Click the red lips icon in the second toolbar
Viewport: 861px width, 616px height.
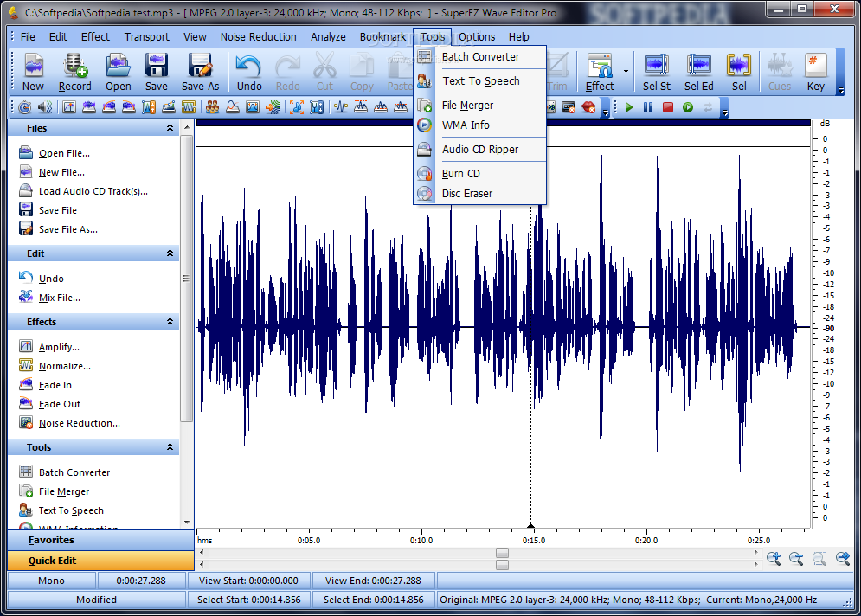pyautogui.click(x=588, y=107)
